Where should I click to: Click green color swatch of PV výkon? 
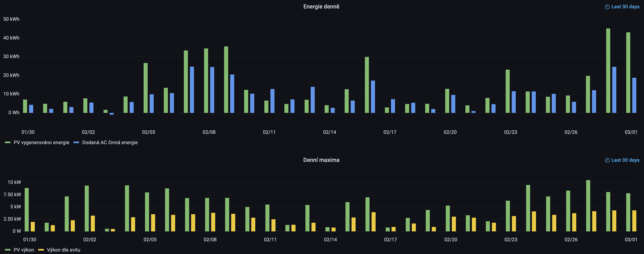[x=8, y=250]
